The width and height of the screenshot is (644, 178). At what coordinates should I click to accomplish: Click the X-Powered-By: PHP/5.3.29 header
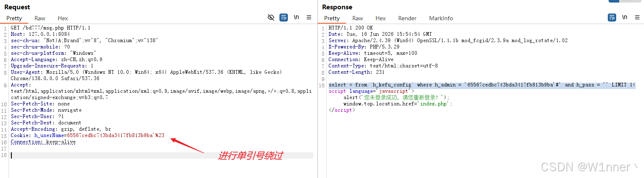click(364, 47)
